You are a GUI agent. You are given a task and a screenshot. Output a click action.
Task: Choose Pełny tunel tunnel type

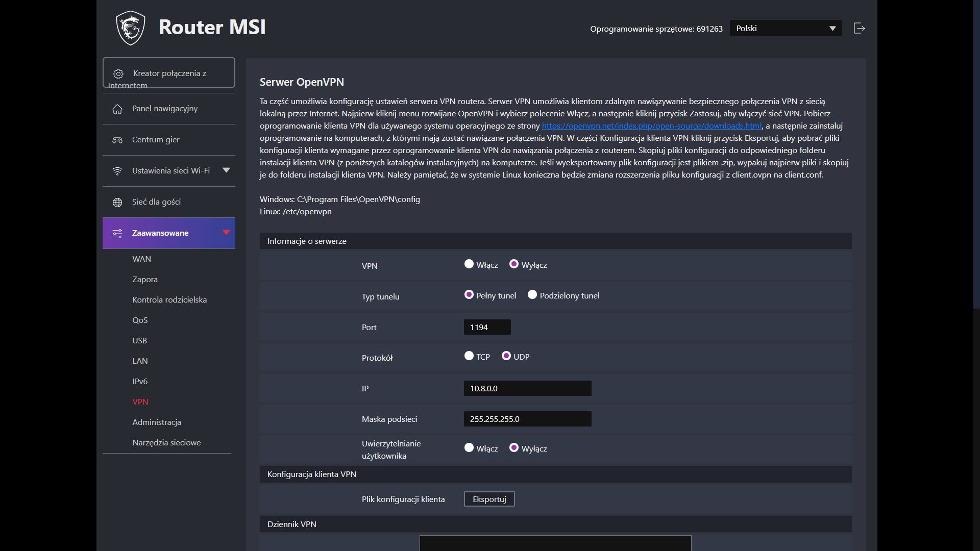coord(469,295)
